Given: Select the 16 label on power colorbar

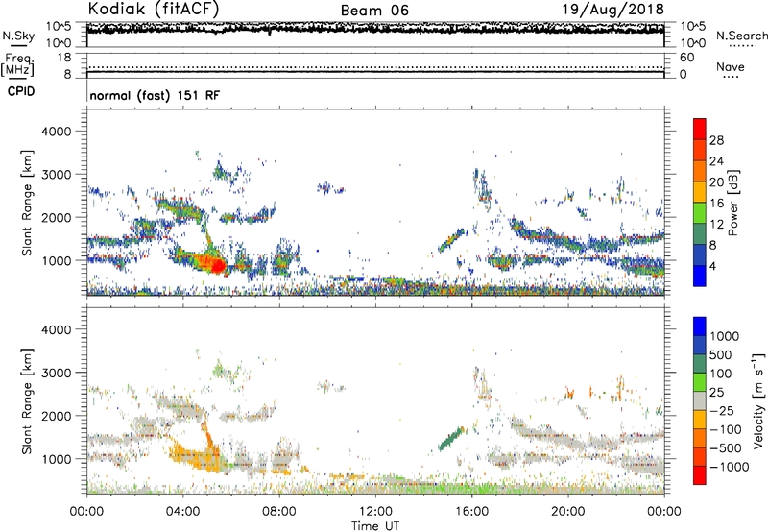Looking at the screenshot, I should (716, 204).
